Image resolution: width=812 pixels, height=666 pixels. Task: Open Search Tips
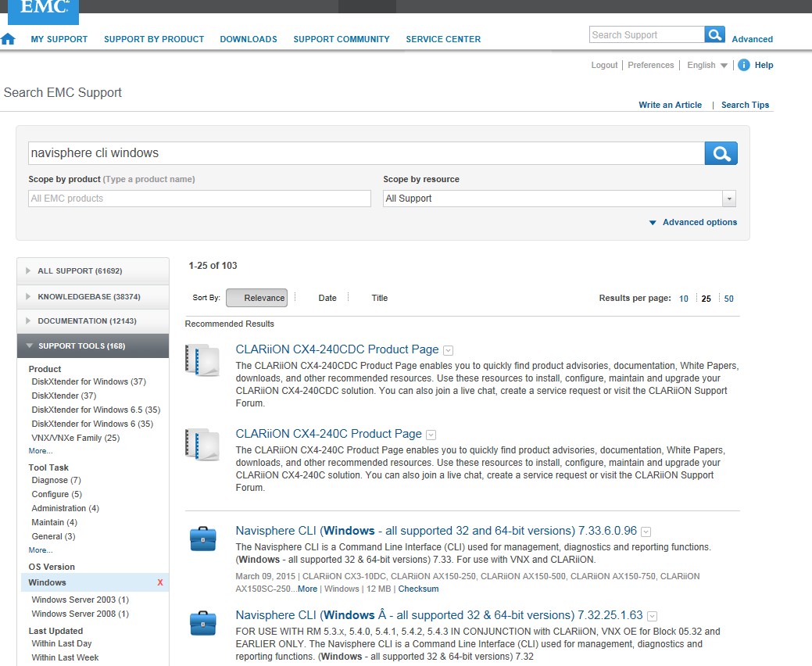pyautogui.click(x=746, y=105)
